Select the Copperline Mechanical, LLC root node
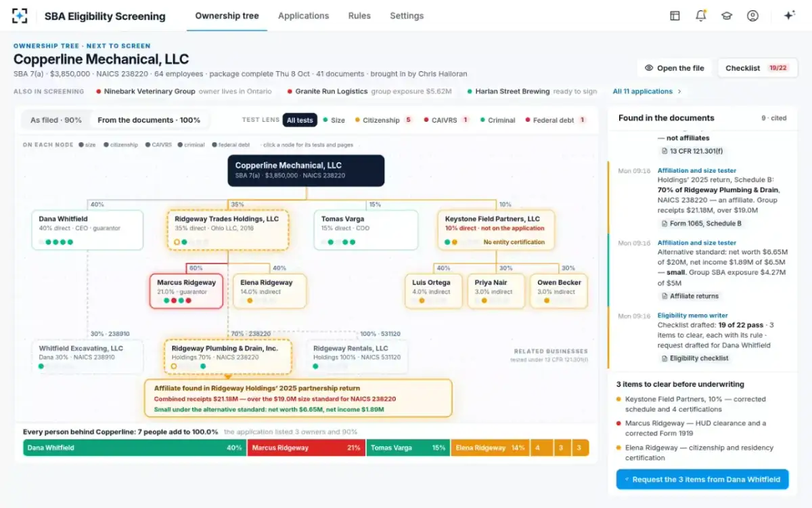The height and width of the screenshot is (508, 812). (x=306, y=171)
